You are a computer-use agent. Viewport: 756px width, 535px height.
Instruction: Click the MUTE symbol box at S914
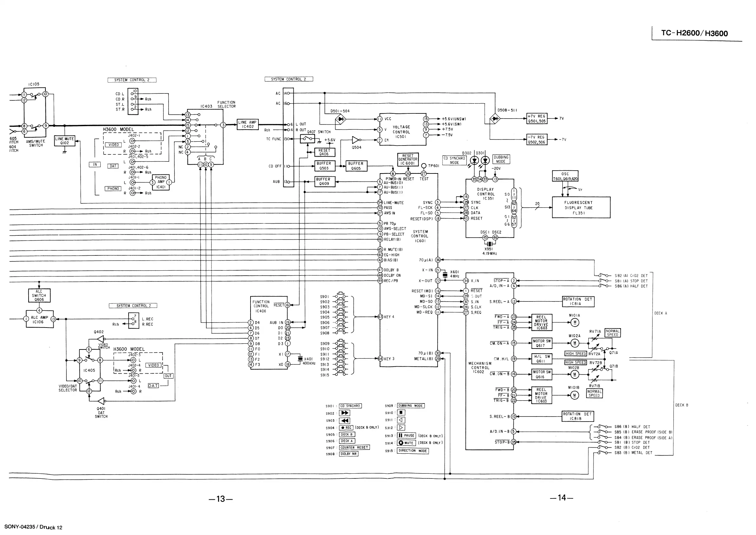pyautogui.click(x=406, y=443)
